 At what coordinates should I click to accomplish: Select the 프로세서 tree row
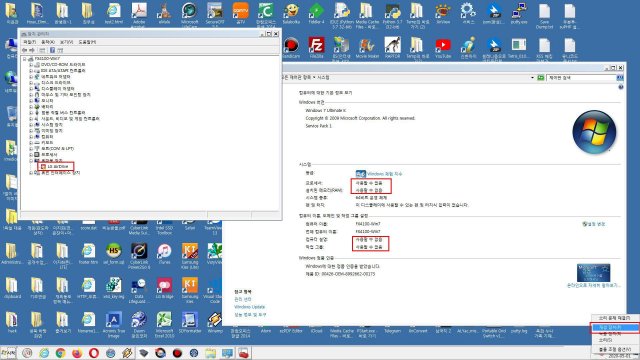pyautogui.click(x=46, y=155)
